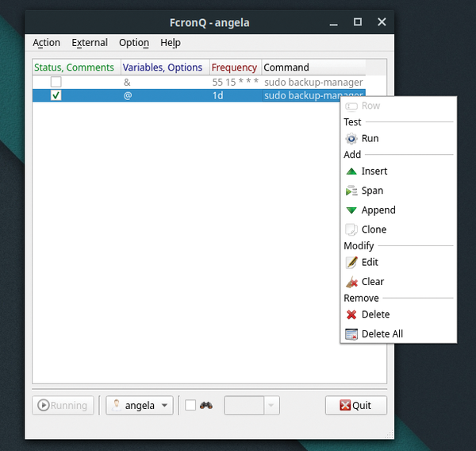Click the green Insert up-arrow icon

pos(351,172)
